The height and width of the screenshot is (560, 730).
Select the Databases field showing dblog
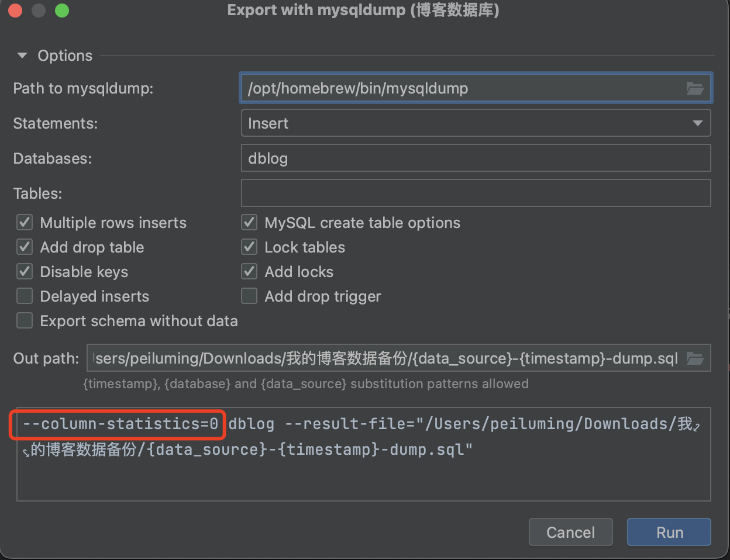[476, 158]
